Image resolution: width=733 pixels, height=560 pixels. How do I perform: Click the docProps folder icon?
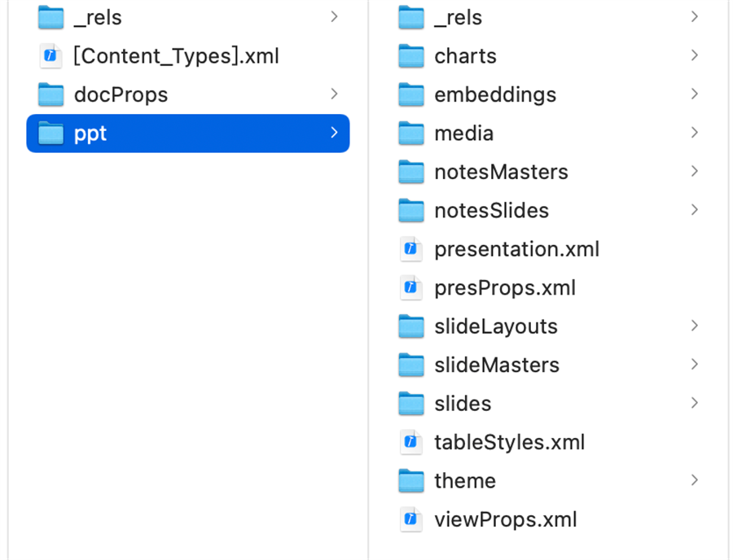pos(50,94)
